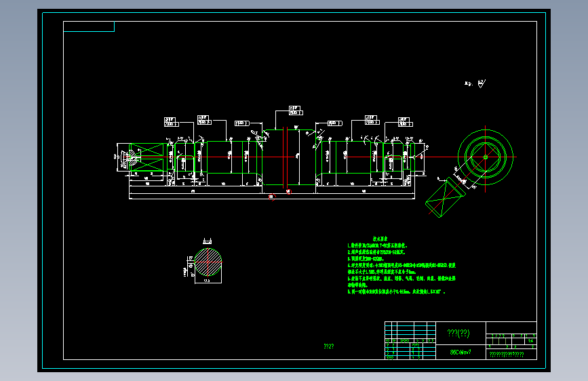This screenshot has height=381, width=588.
Task: Click the tolerance frame above the central shaft section
Action: coord(296,111)
